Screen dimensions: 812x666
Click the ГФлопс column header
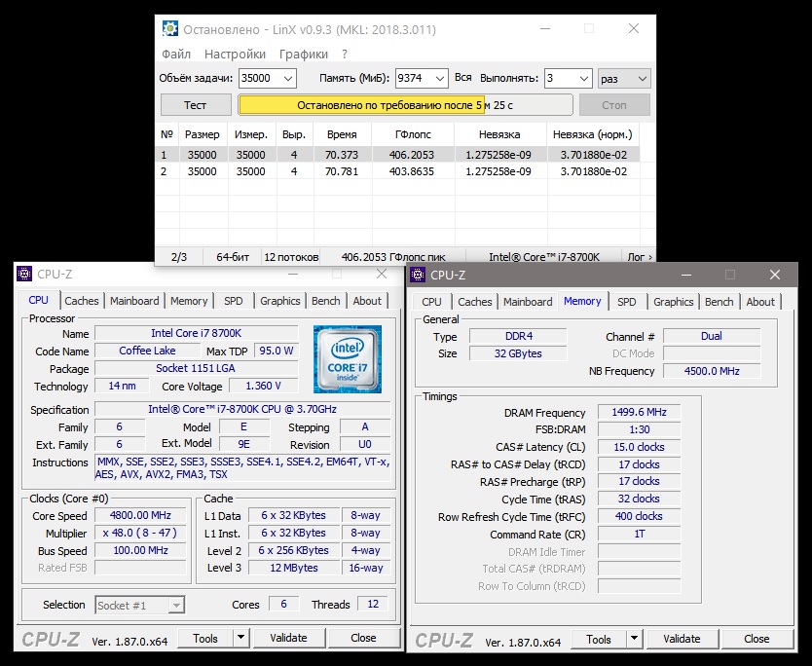413,134
